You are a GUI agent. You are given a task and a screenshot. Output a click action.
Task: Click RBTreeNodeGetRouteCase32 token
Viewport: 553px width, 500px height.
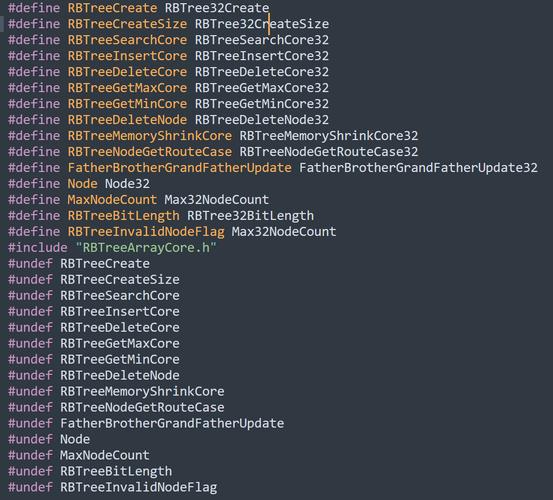click(329, 152)
